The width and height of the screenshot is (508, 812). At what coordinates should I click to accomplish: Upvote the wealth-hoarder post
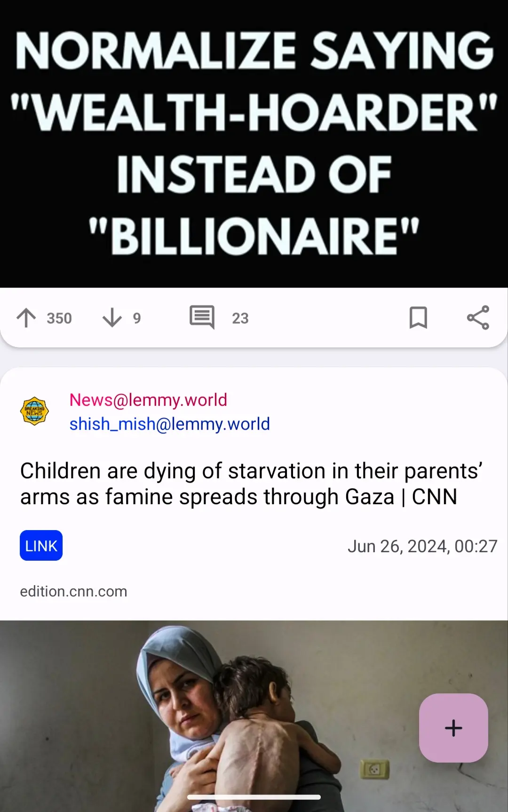point(26,318)
